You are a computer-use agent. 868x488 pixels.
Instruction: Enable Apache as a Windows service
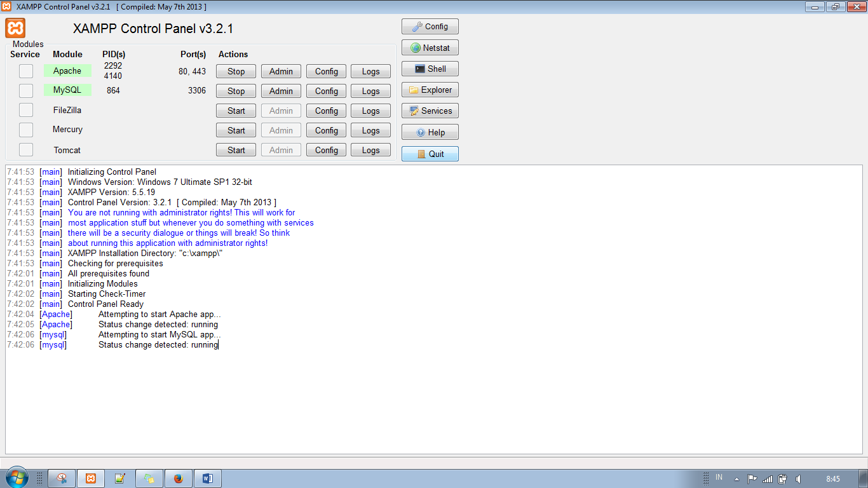click(25, 71)
